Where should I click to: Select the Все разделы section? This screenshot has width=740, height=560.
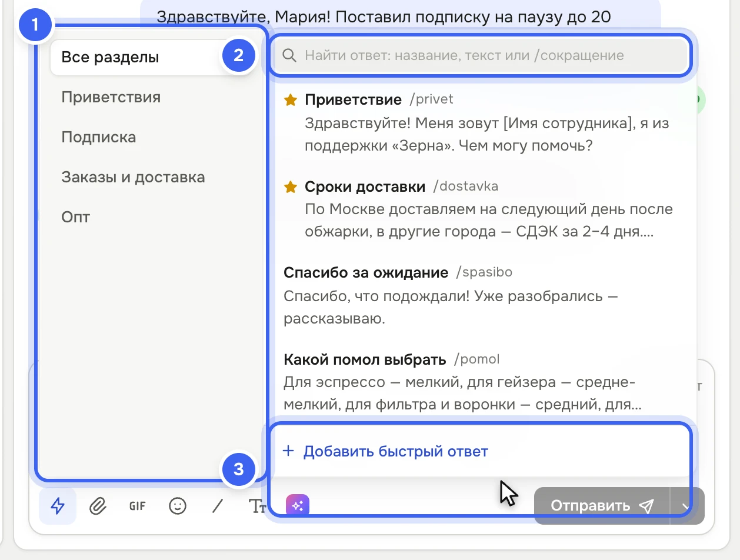pos(152,58)
